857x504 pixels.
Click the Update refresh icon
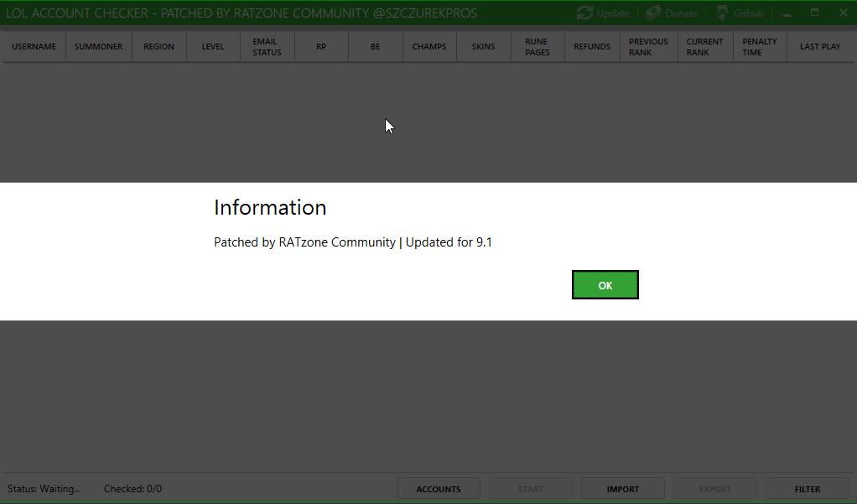pyautogui.click(x=584, y=13)
